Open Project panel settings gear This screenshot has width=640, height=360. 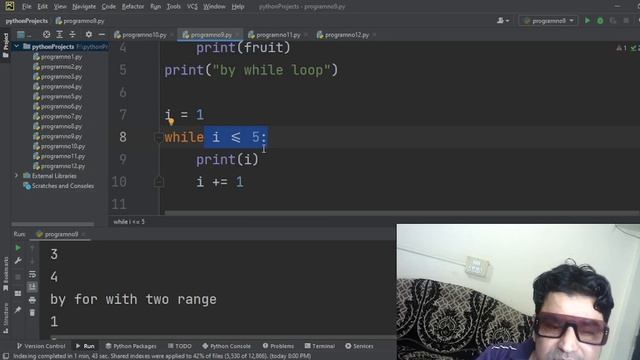[89, 35]
